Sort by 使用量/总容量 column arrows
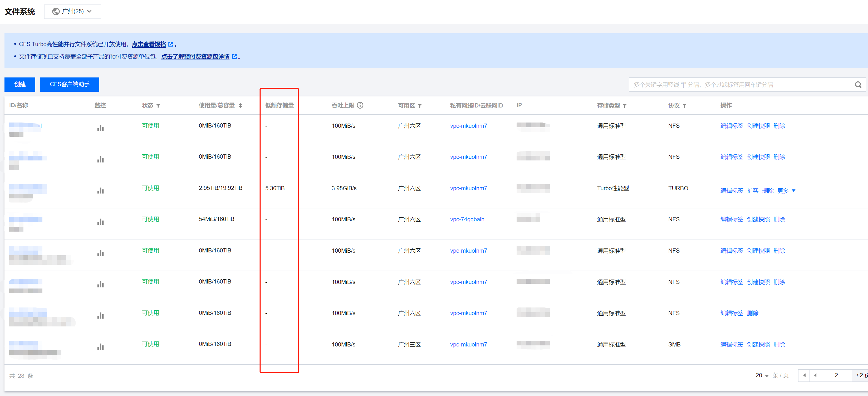This screenshot has height=396, width=868. pyautogui.click(x=240, y=106)
